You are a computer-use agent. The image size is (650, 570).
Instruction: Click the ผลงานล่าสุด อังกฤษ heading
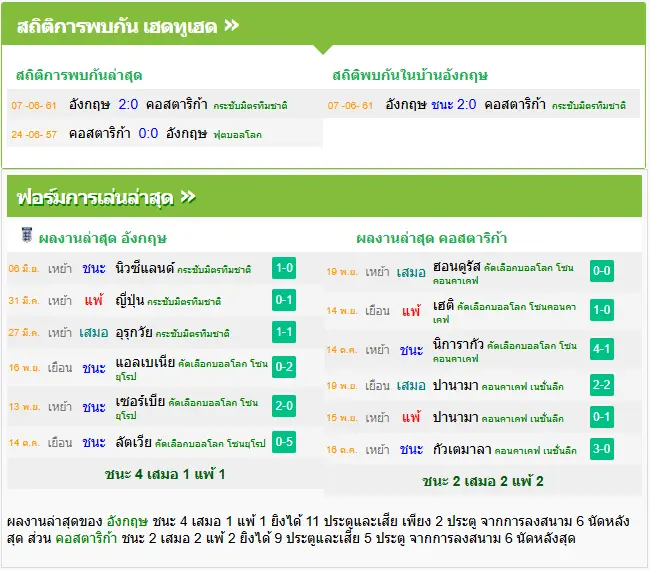(x=103, y=238)
